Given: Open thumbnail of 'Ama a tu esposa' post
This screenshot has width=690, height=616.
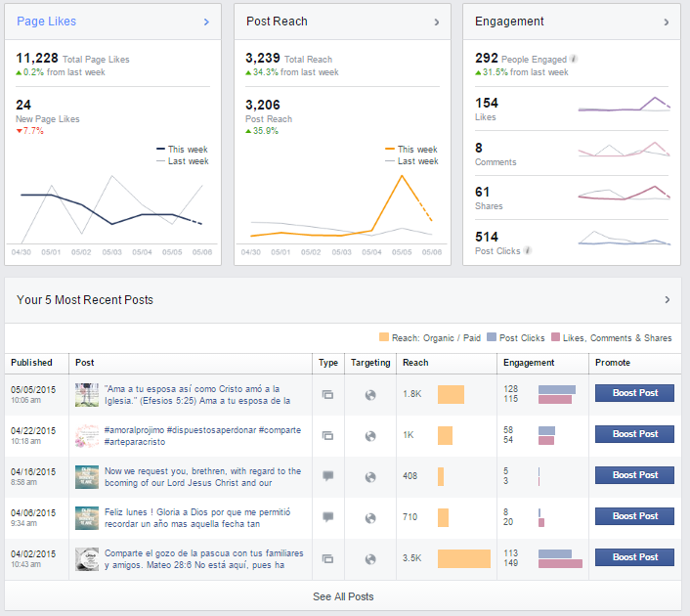Looking at the screenshot, I should tap(87, 394).
